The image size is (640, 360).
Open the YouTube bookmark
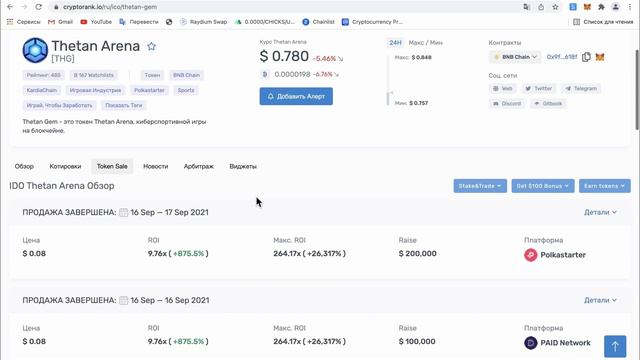tap(96, 22)
